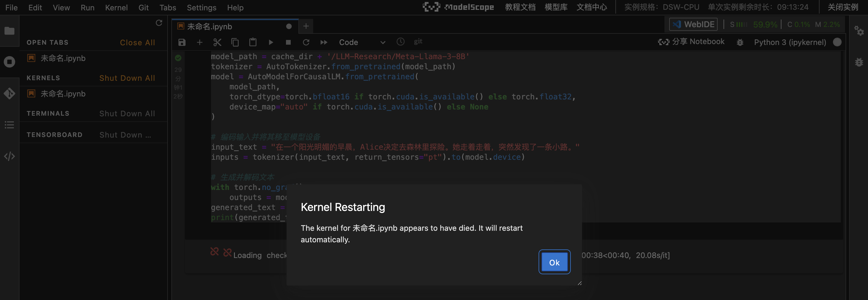868x300 pixels.
Task: Close all open tabs
Action: point(137,43)
